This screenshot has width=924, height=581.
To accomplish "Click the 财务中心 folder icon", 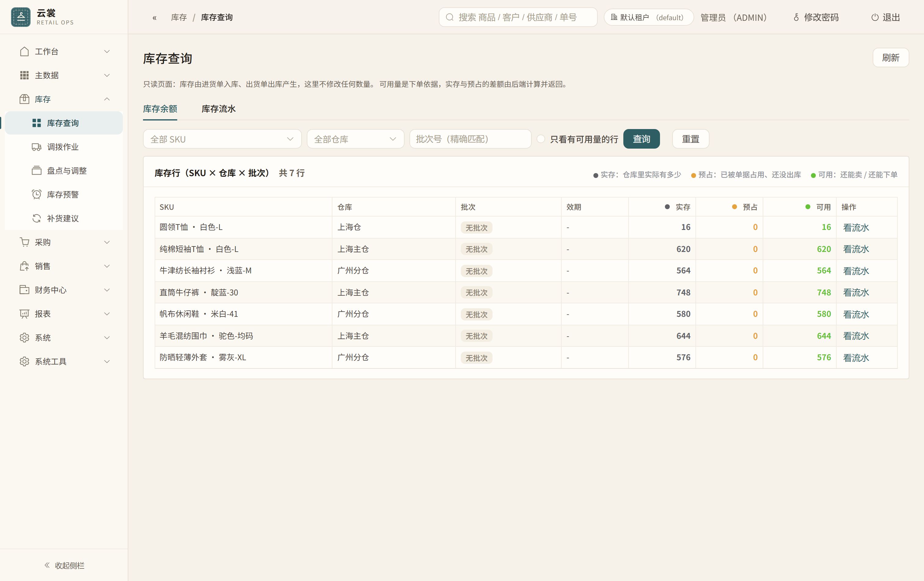I will pos(24,290).
